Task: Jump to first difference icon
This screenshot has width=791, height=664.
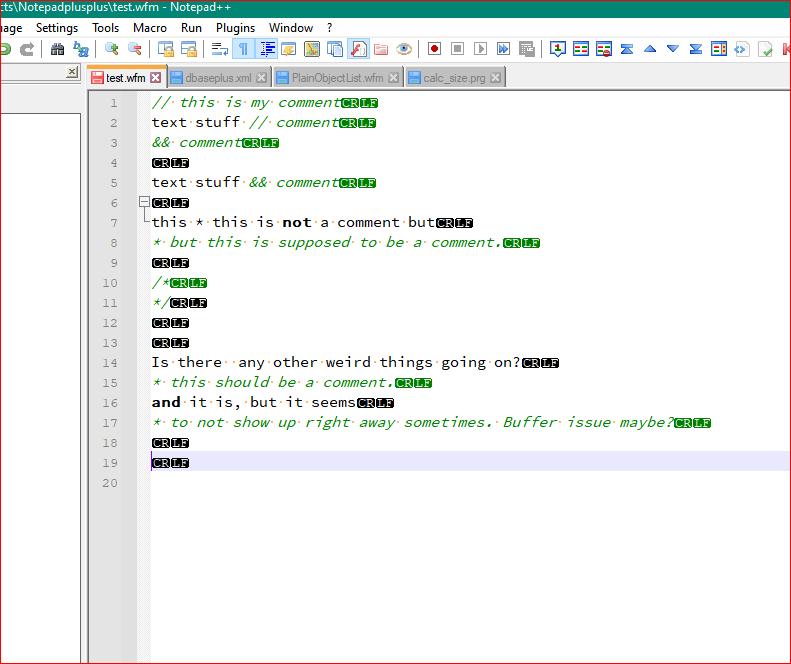Action: click(627, 49)
